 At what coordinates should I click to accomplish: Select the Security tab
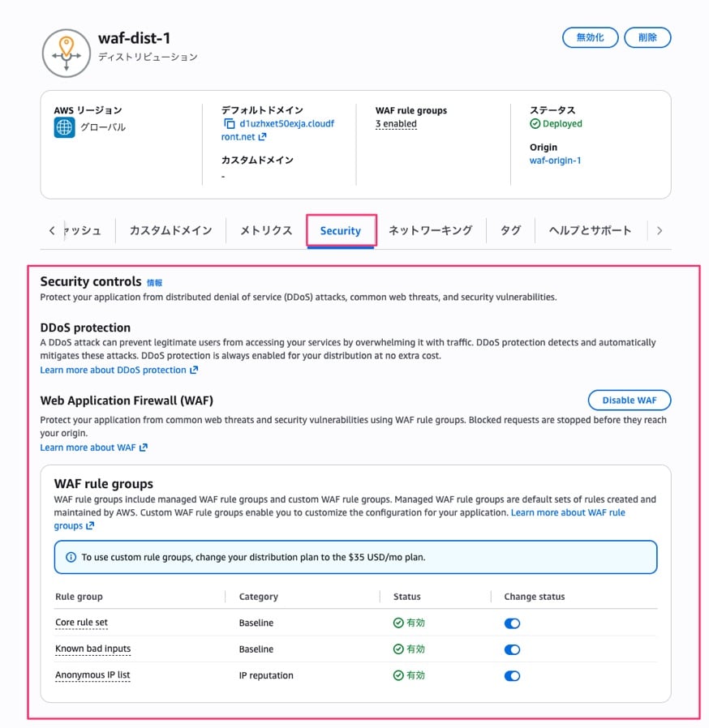[341, 231]
